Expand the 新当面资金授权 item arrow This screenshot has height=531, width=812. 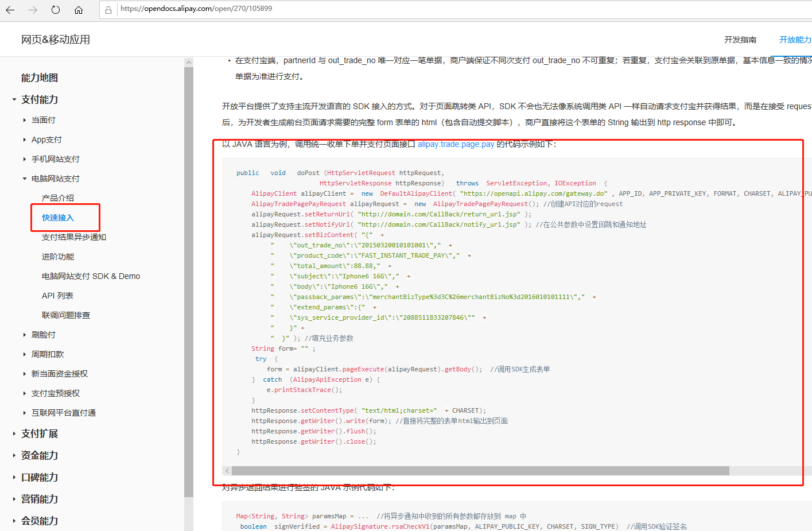point(25,374)
